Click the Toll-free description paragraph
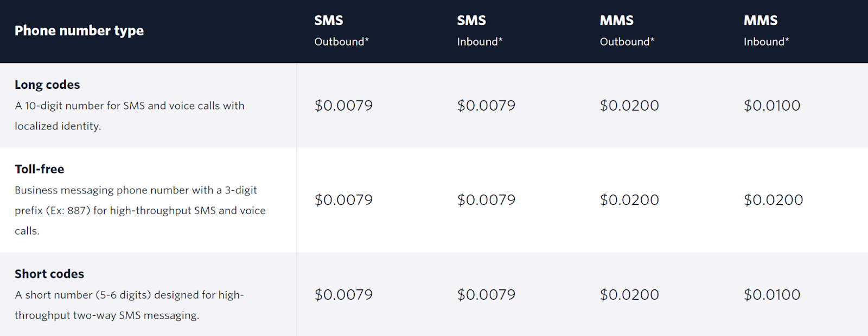868x336 pixels. pyautogui.click(x=140, y=210)
